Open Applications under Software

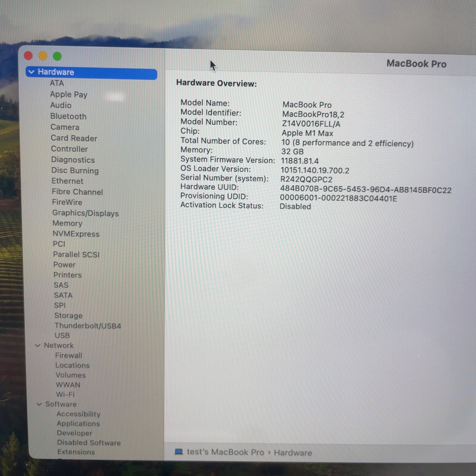pyautogui.click(x=78, y=423)
